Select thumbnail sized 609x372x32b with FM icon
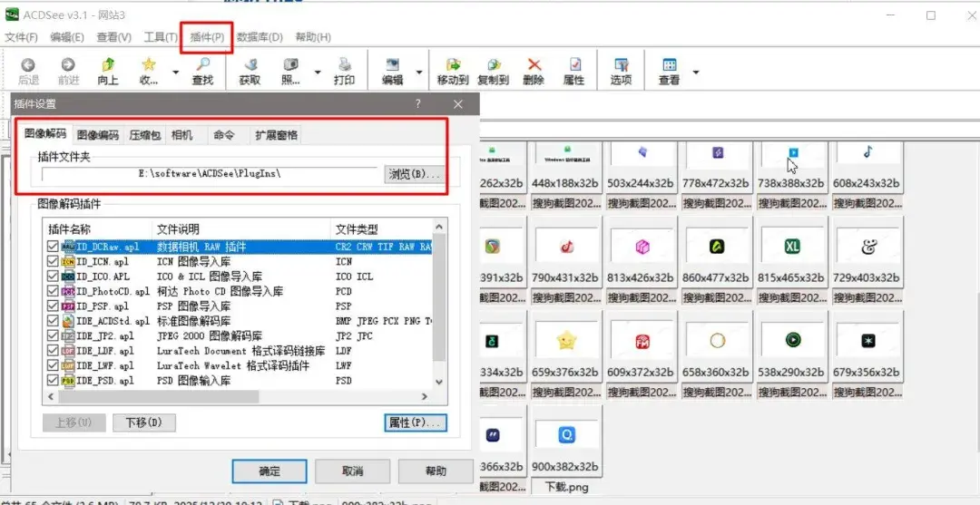Image resolution: width=980 pixels, height=505 pixels. click(642, 346)
